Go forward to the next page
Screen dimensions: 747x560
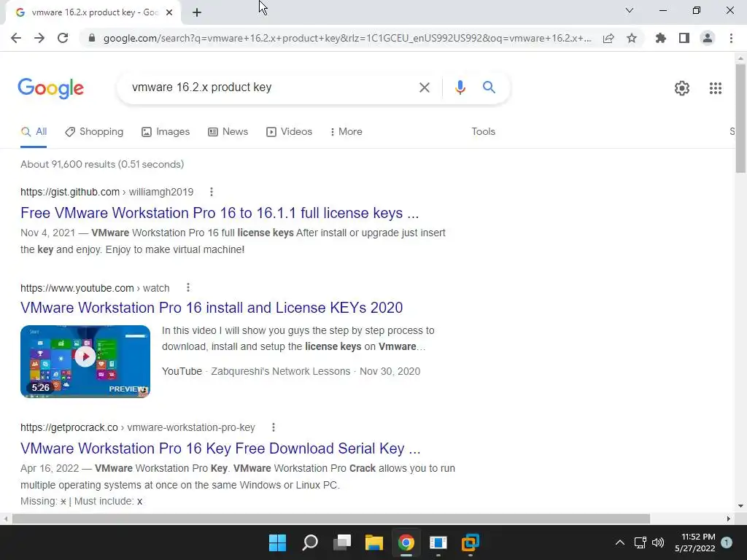[39, 38]
